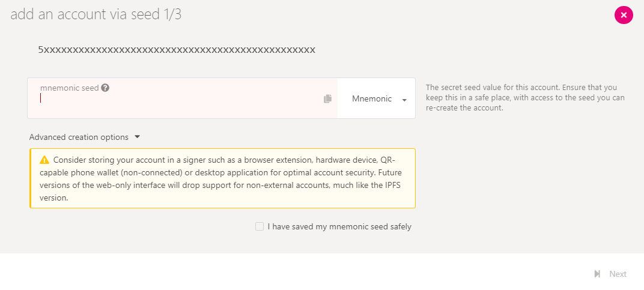Click the 5xxxx account address text
The height and width of the screenshot is (290, 644).
tap(177, 49)
